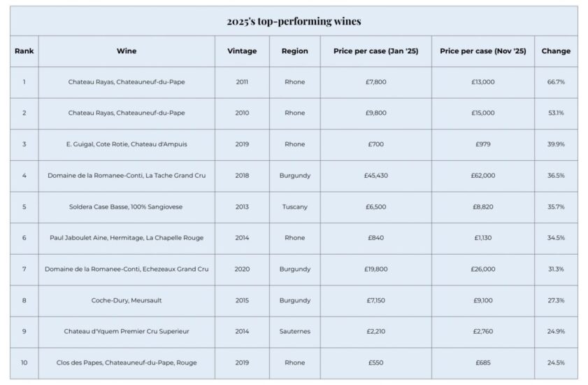
Task: Click the Region column header
Action: [x=294, y=51]
